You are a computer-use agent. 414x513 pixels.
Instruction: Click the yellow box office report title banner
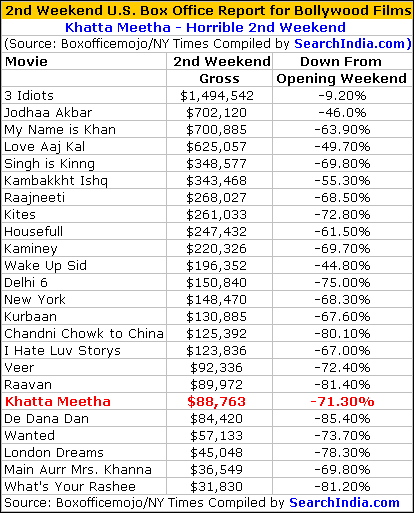pyautogui.click(x=207, y=10)
